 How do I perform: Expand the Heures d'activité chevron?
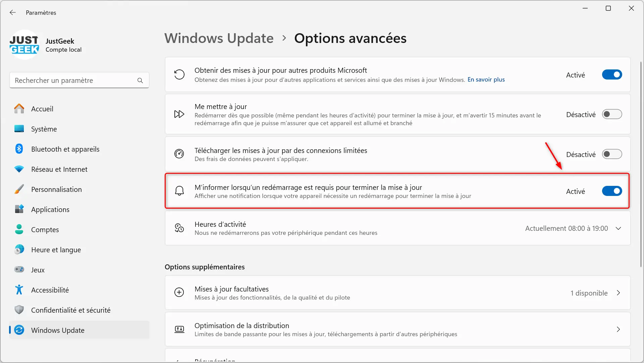point(619,228)
